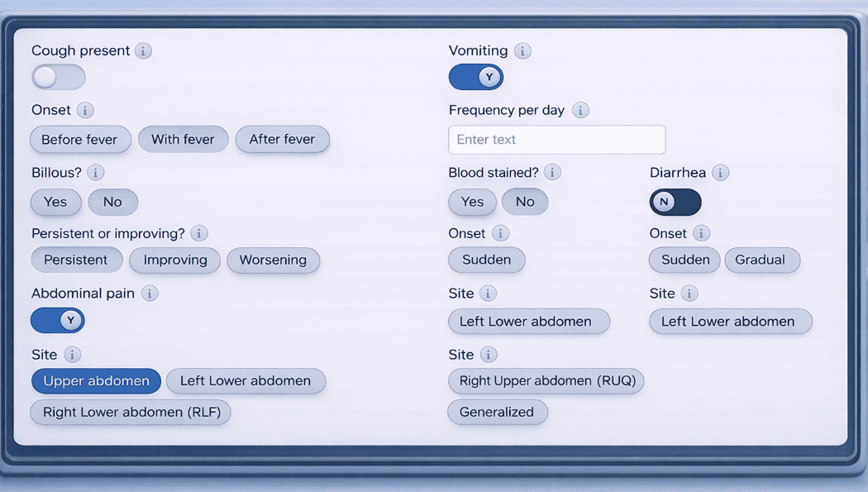Image resolution: width=868 pixels, height=492 pixels.
Task: Open the info tooltip for Billous?
Action: 96,173
